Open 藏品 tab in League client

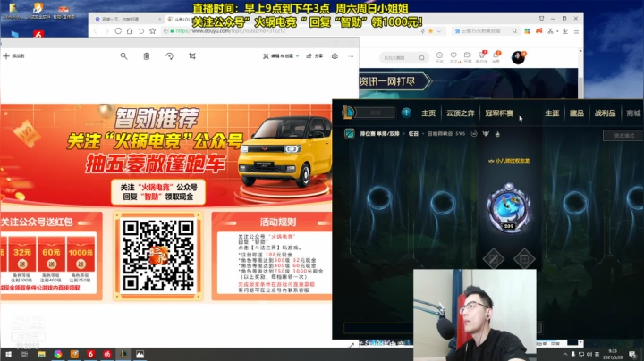(x=577, y=113)
